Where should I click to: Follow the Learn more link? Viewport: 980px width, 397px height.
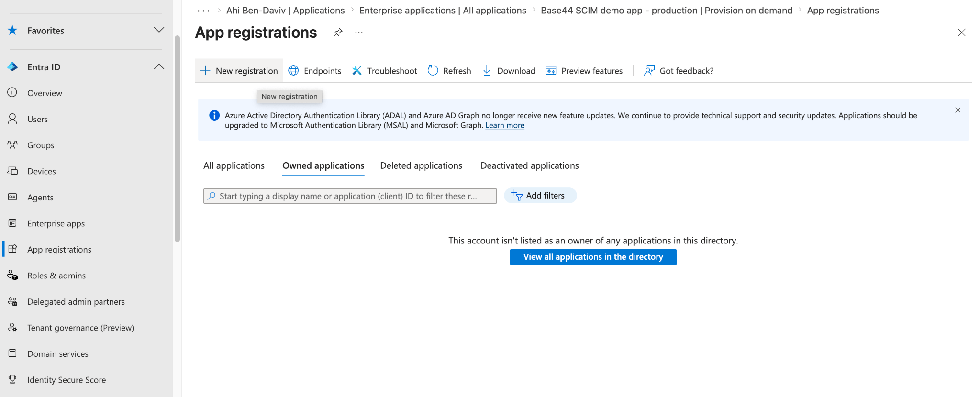tap(505, 125)
